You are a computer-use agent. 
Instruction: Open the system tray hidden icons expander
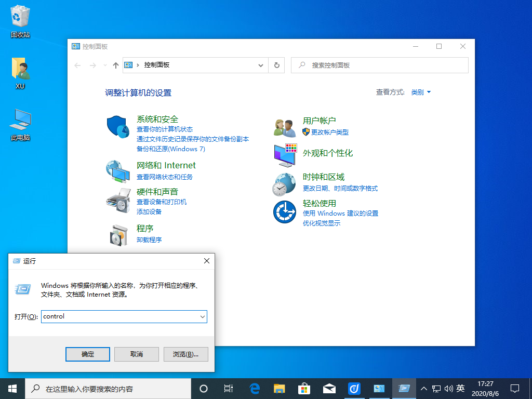click(x=424, y=388)
